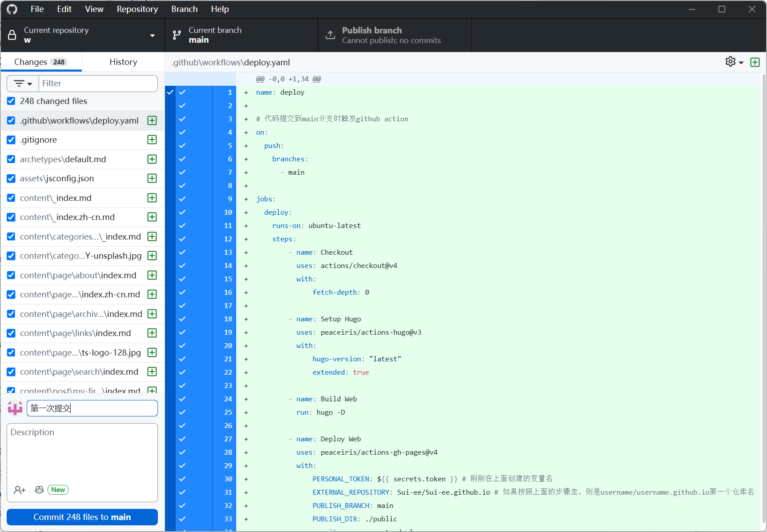
Task: Open the Branch menu
Action: click(x=185, y=9)
